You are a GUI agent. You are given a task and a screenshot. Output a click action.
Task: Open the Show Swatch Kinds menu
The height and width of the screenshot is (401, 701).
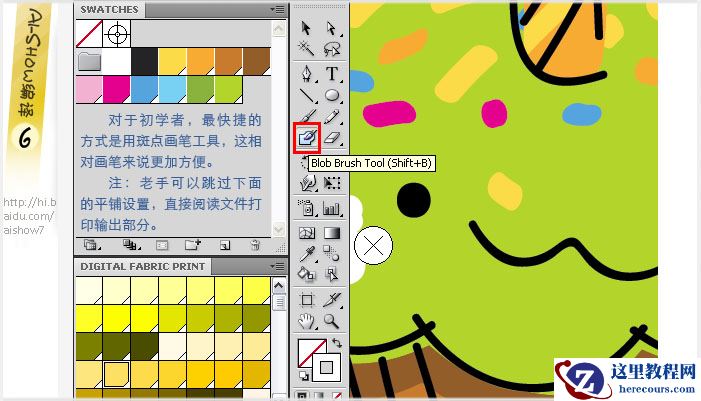pos(131,245)
